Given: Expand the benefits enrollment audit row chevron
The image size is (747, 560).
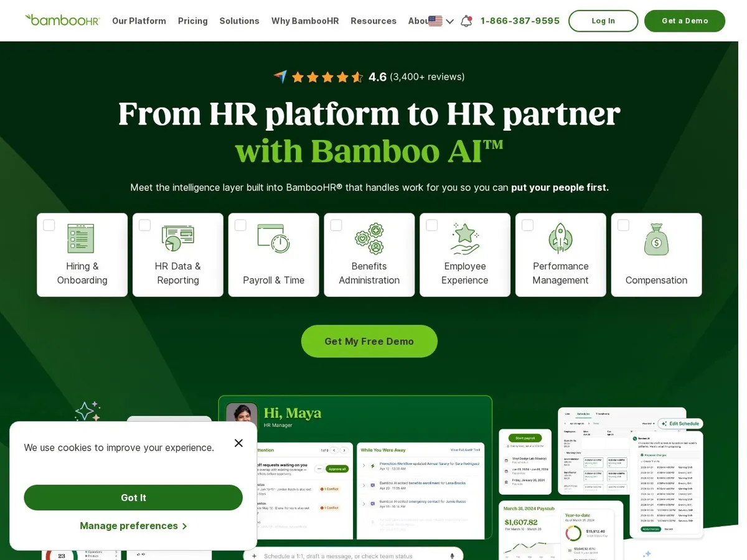Looking at the screenshot, I should pos(364,484).
